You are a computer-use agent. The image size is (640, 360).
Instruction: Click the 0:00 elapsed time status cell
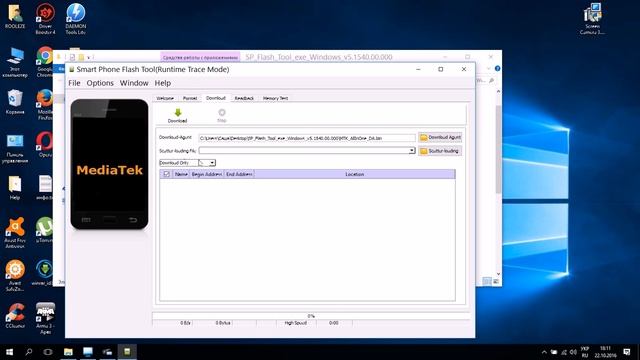click(334, 323)
